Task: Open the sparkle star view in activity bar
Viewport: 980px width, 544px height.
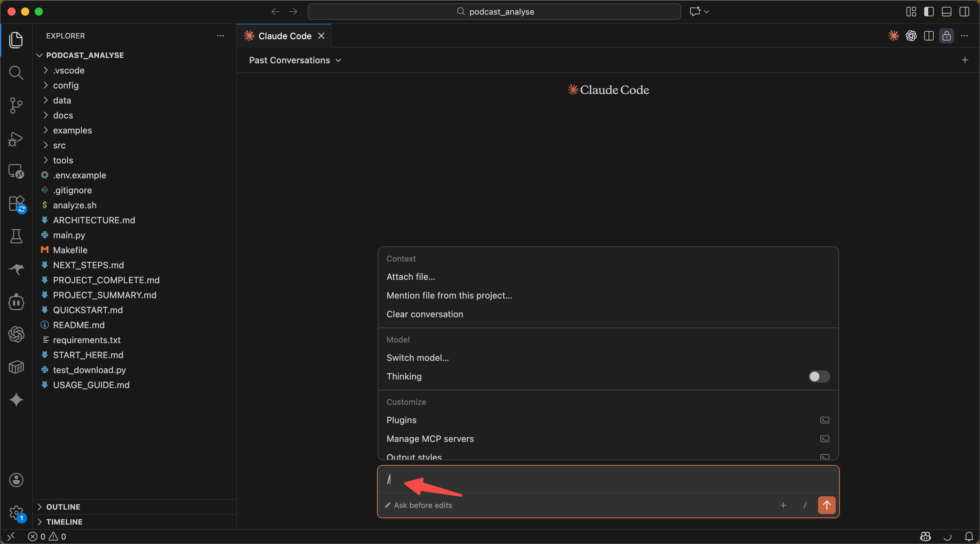Action: click(x=16, y=400)
